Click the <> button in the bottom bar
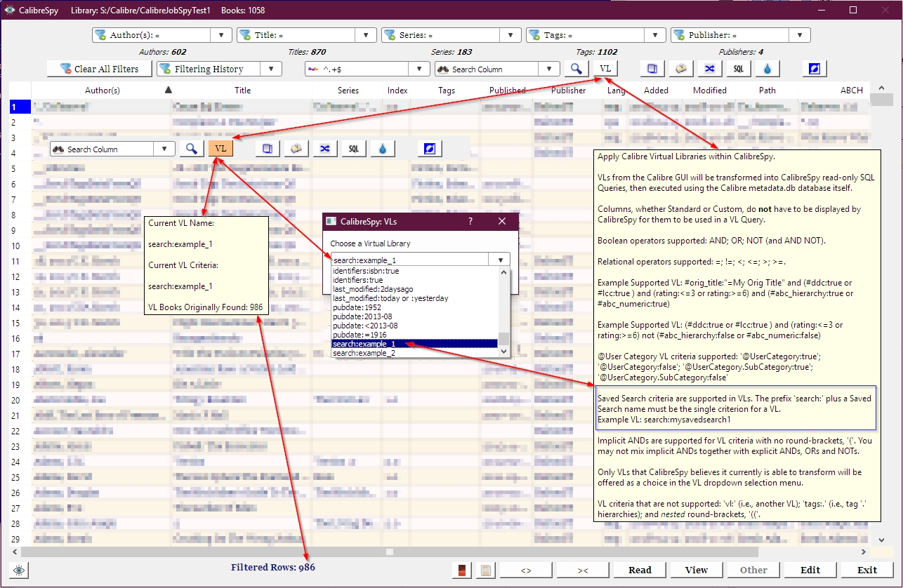Image resolution: width=903 pixels, height=588 pixels. (526, 570)
